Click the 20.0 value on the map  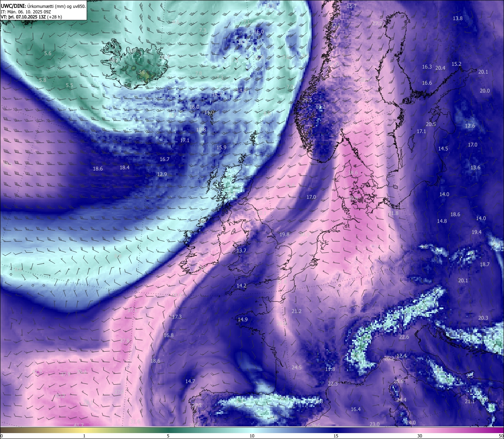(x=485, y=91)
